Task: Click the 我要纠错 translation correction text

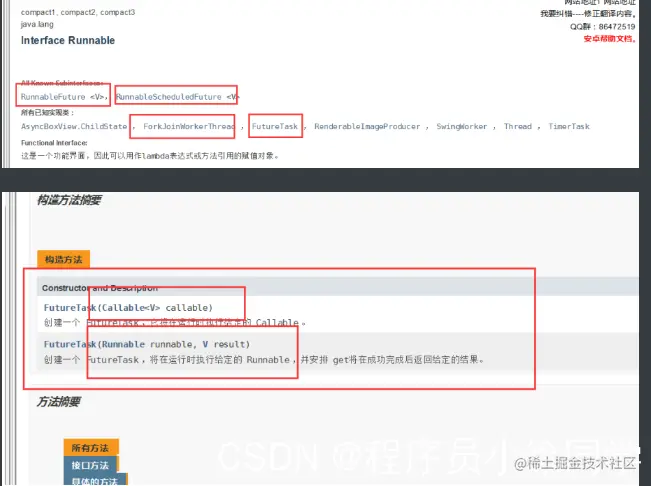Action: click(588, 14)
